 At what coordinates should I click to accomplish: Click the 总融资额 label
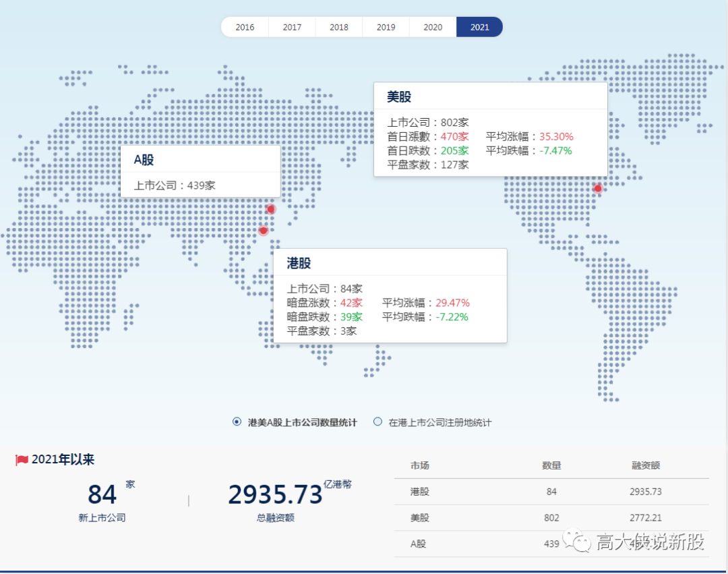tap(275, 518)
